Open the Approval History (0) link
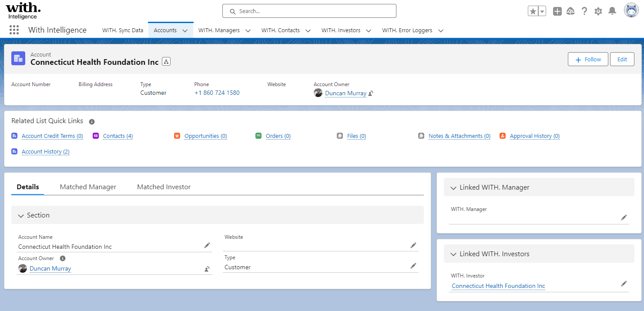Image resolution: width=644 pixels, height=311 pixels. click(535, 136)
